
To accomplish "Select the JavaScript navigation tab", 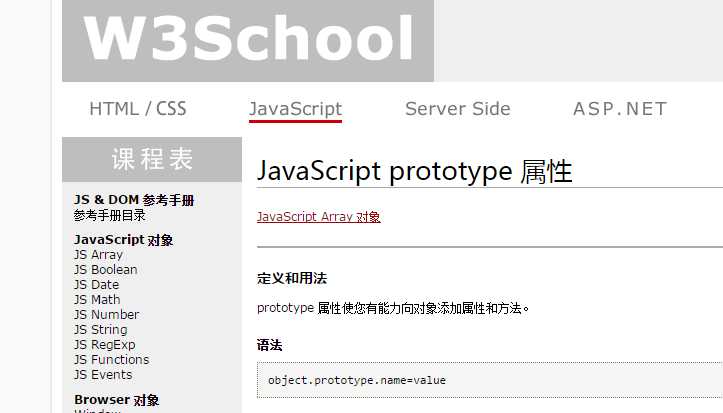I will 295,109.
